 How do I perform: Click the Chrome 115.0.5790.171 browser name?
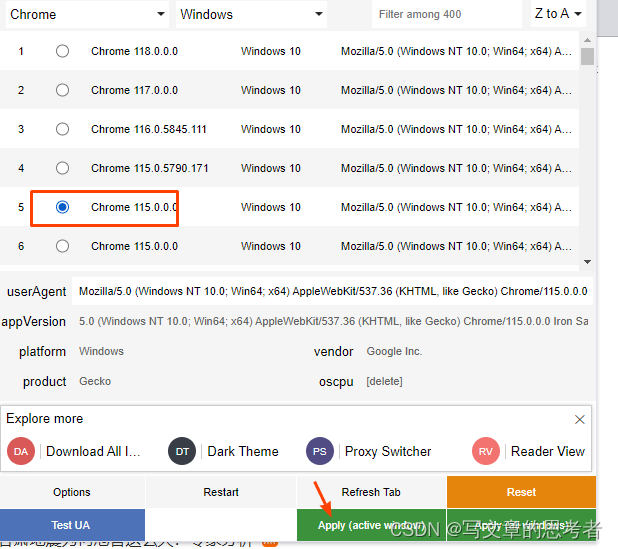(x=149, y=168)
